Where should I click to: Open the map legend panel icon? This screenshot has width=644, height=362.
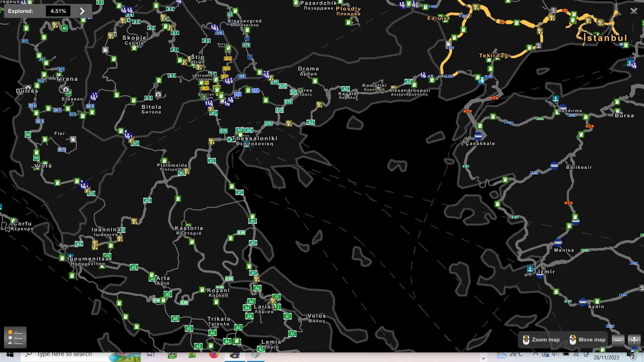click(x=15, y=337)
